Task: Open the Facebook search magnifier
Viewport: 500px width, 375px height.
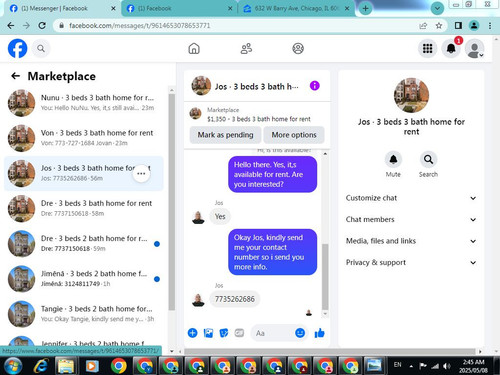Action: pyautogui.click(x=41, y=49)
